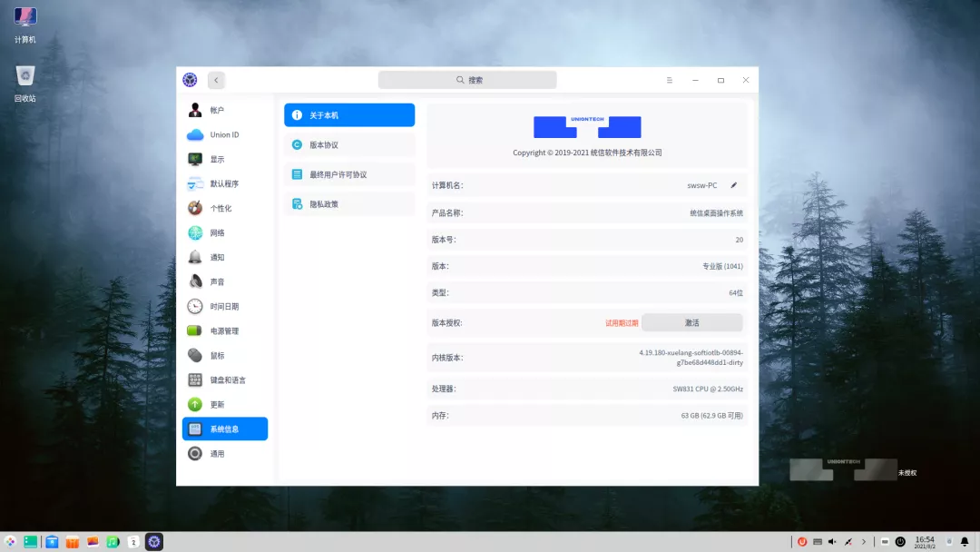Image resolution: width=980 pixels, height=552 pixels.
Task: Click the 专业版 (1041) edition value
Action: pos(722,266)
